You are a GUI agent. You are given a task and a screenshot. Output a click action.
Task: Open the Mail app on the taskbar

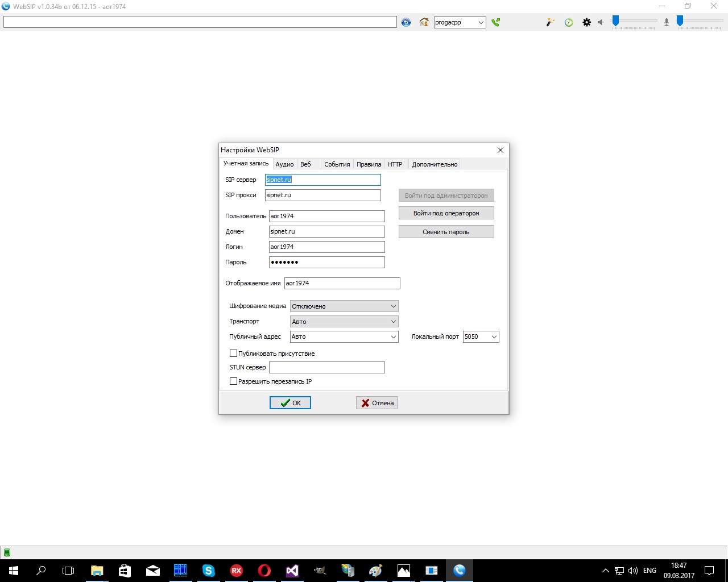pyautogui.click(x=152, y=571)
